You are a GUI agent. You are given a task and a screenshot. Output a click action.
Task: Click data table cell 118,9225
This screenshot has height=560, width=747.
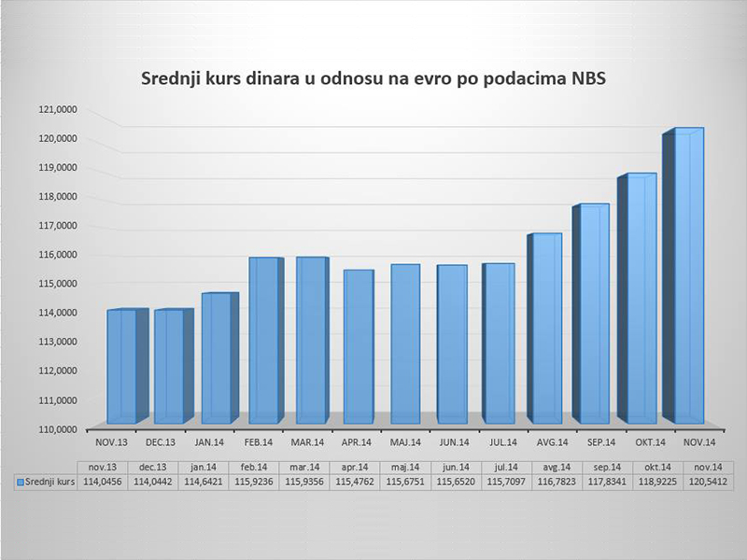pos(658,482)
